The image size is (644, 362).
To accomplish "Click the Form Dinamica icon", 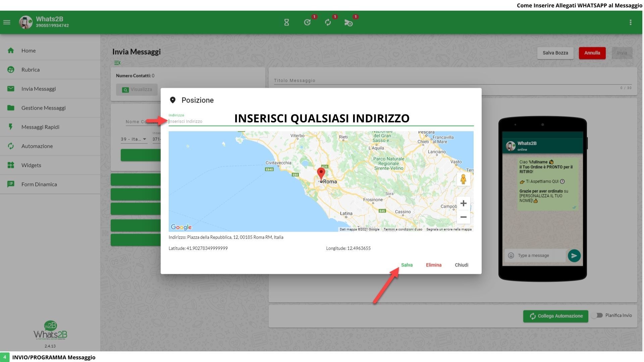I will pyautogui.click(x=11, y=184).
